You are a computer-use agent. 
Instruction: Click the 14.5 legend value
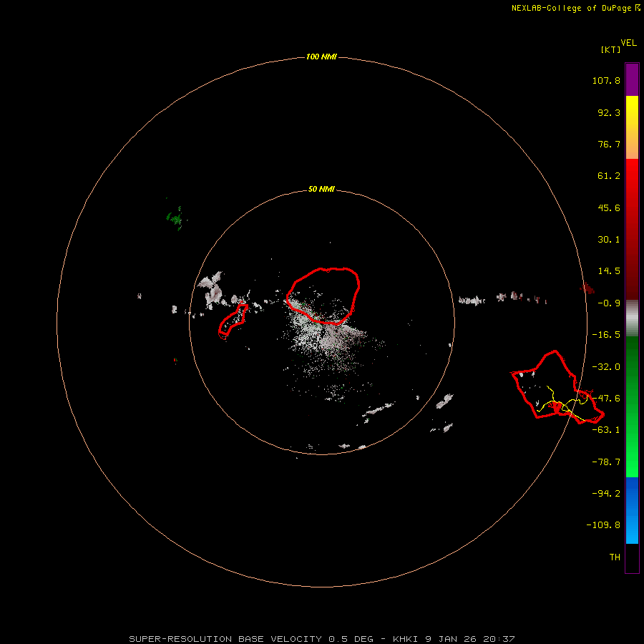[x=609, y=271]
